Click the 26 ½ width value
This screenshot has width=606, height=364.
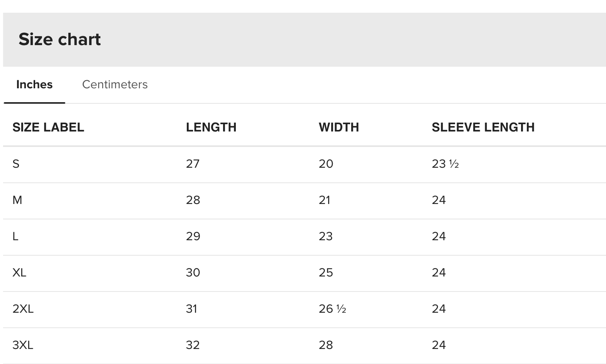332,309
